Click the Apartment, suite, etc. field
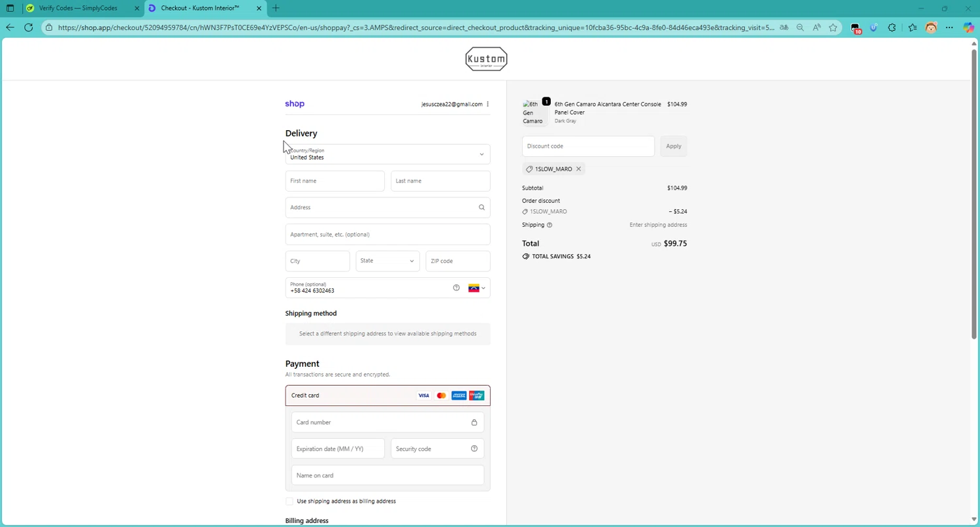The image size is (980, 527). 387,234
